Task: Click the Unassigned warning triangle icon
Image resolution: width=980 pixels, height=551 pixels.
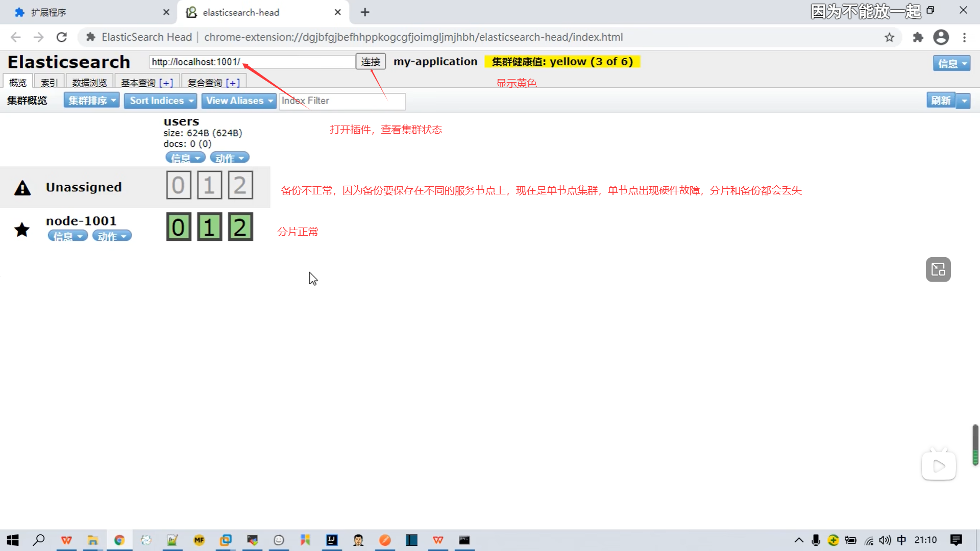Action: pos(22,188)
